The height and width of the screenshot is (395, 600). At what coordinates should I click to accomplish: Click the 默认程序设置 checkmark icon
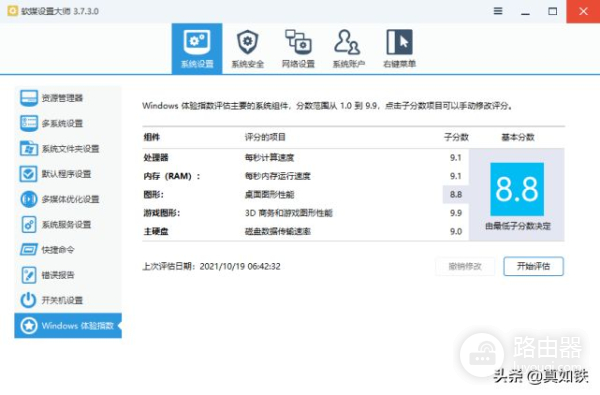[29, 174]
